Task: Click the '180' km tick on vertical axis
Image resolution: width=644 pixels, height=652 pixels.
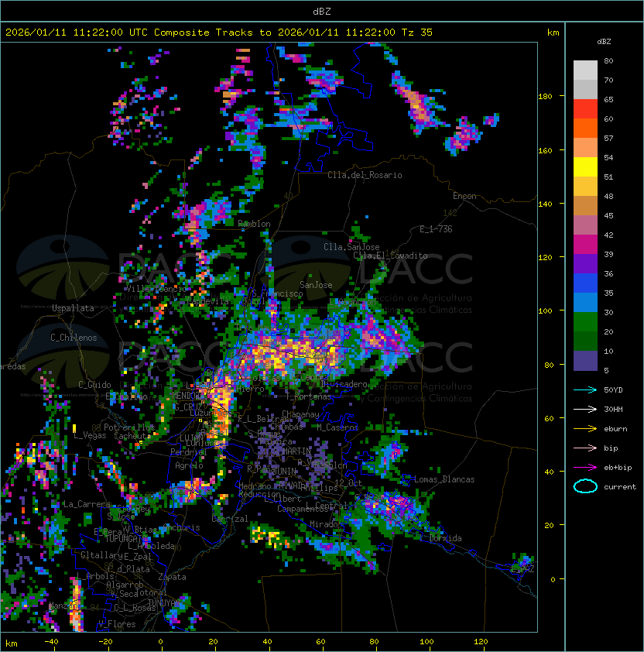Action: [x=545, y=96]
